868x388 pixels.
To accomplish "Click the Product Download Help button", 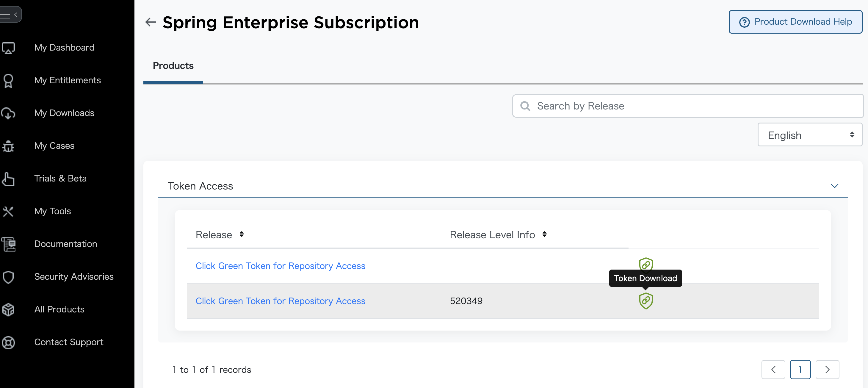I will coord(795,22).
